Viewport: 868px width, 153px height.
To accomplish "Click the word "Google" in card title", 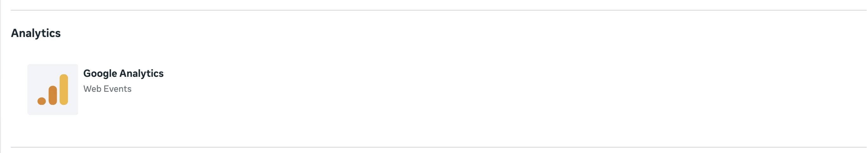I will pos(100,74).
